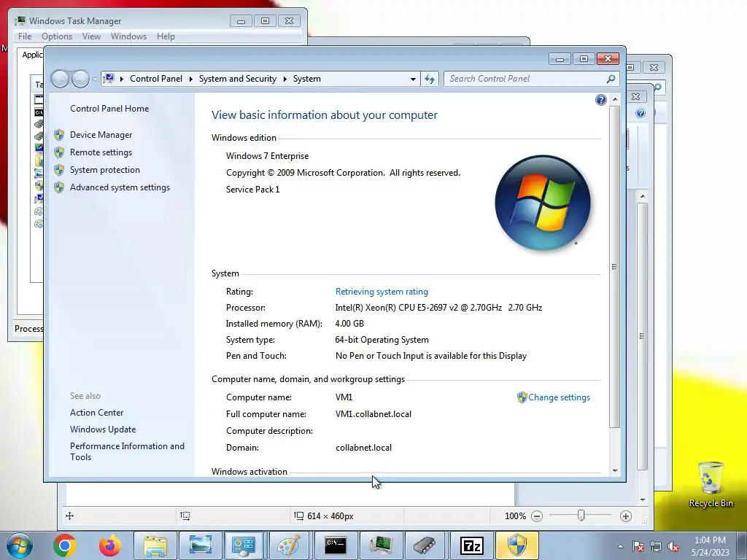
Task: Open Task Manager View menu
Action: coord(91,36)
